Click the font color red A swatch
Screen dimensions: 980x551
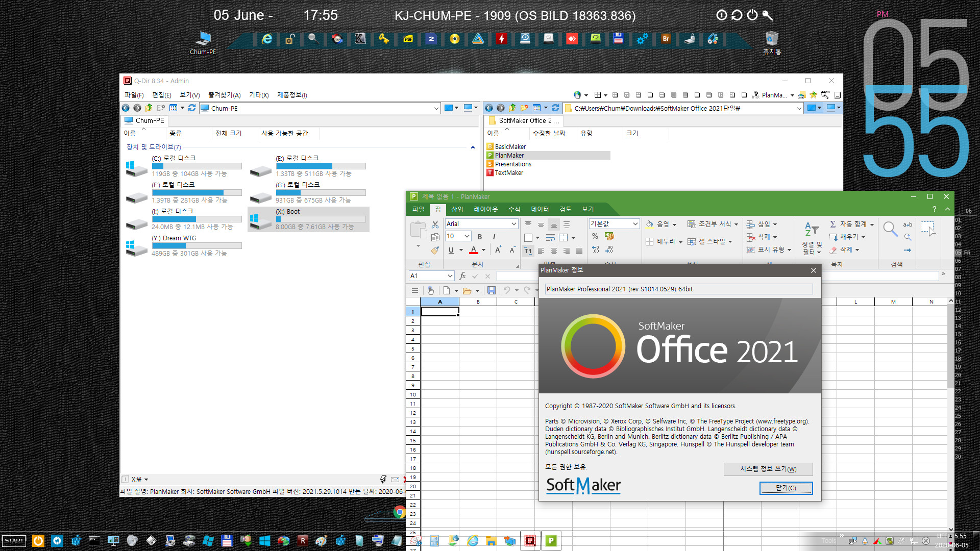474,250
